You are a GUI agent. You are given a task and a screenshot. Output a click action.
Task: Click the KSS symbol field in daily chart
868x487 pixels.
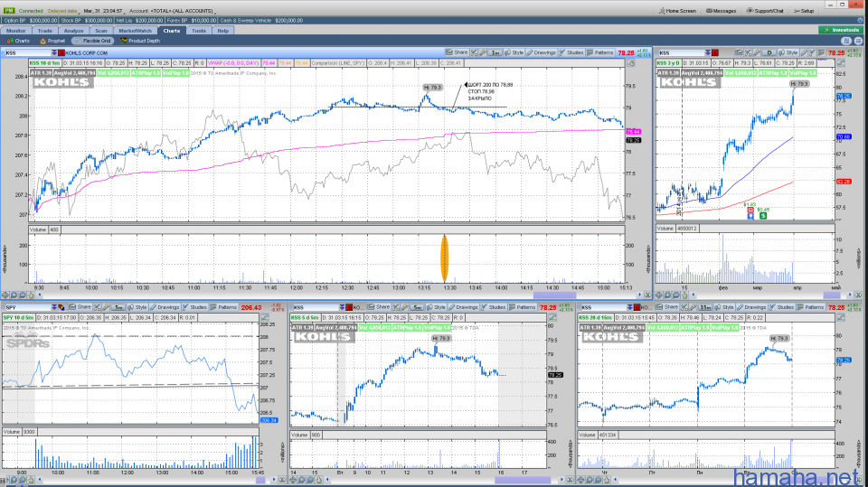[681, 52]
